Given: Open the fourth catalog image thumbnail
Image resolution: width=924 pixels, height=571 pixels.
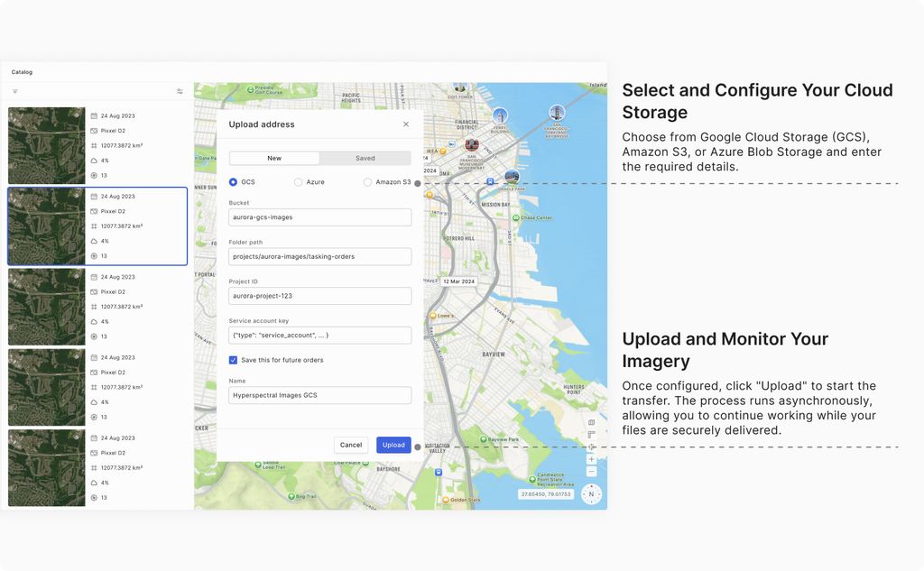Looking at the screenshot, I should 47,387.
